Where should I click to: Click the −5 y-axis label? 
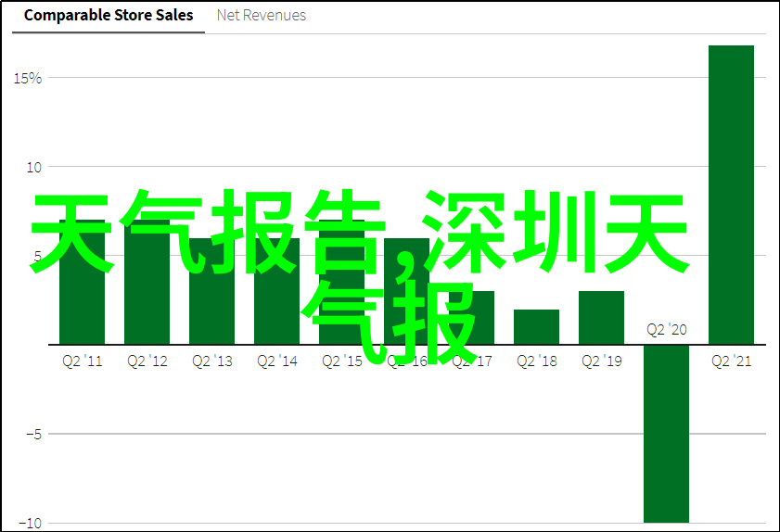pyautogui.click(x=33, y=435)
